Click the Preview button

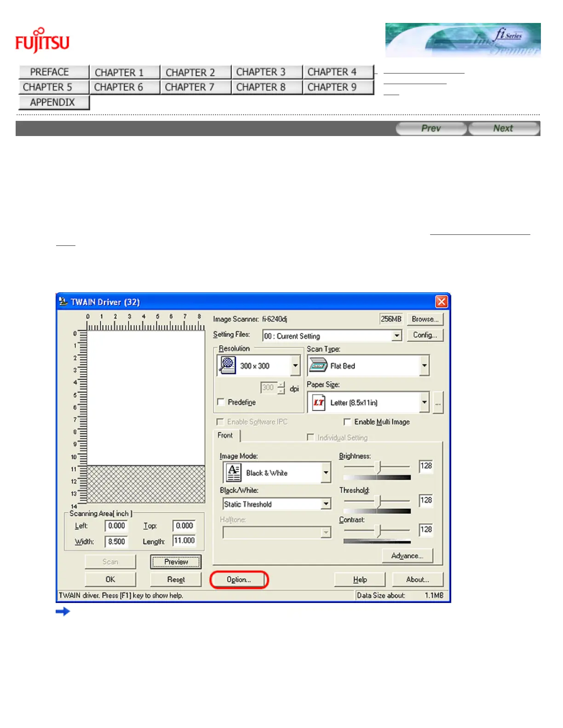coord(176,562)
